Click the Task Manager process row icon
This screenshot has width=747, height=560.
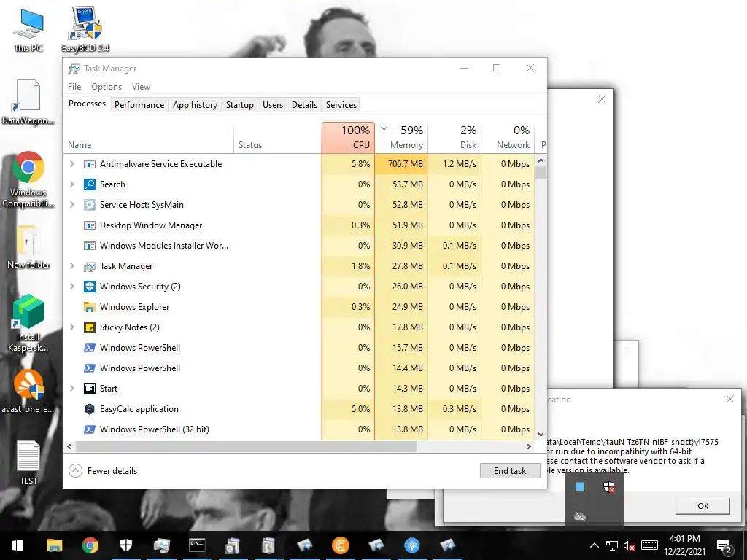pyautogui.click(x=89, y=266)
